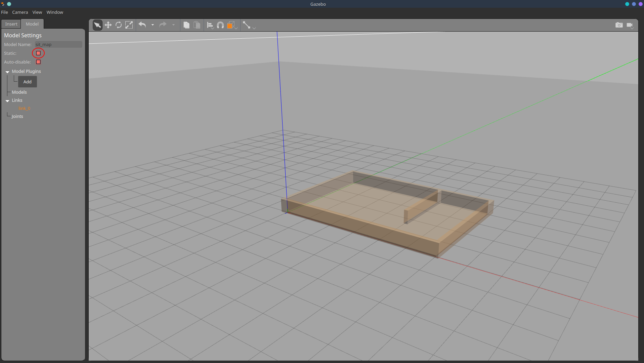Toggle the Static checkbox

click(x=38, y=53)
